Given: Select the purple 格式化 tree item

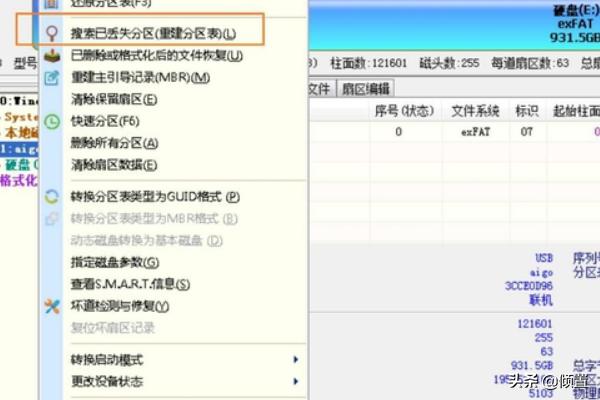Looking at the screenshot, I should pos(19,180).
